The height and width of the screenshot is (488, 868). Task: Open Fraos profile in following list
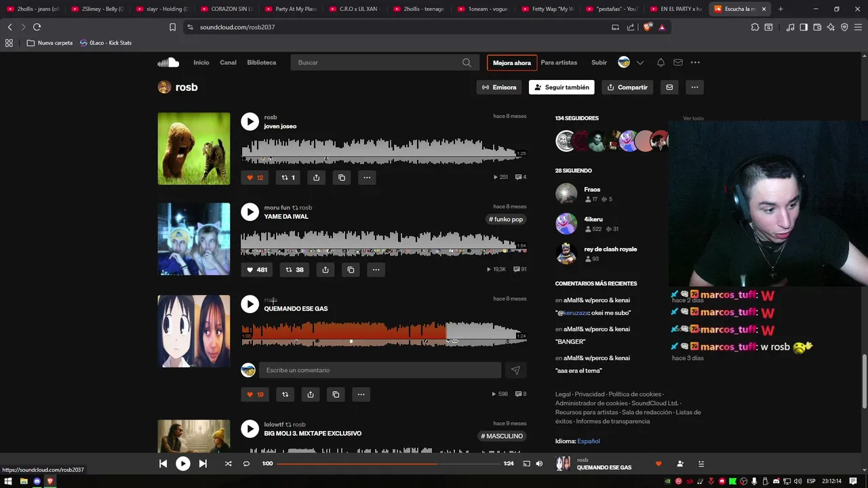tap(592, 190)
